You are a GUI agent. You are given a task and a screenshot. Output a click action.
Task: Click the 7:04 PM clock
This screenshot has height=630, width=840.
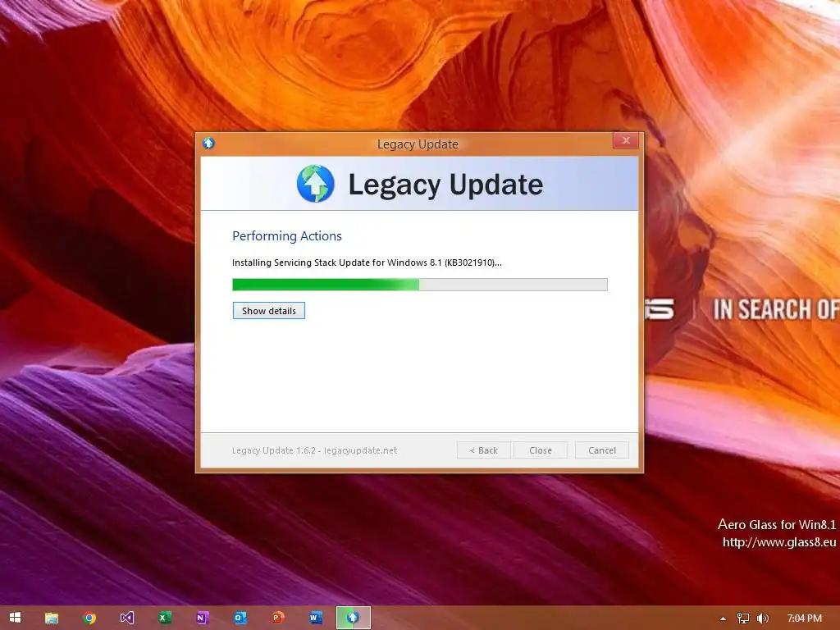(804, 619)
